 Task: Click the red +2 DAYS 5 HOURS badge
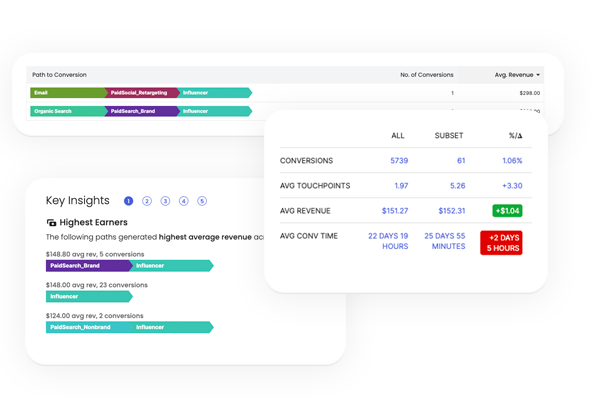pyautogui.click(x=501, y=243)
